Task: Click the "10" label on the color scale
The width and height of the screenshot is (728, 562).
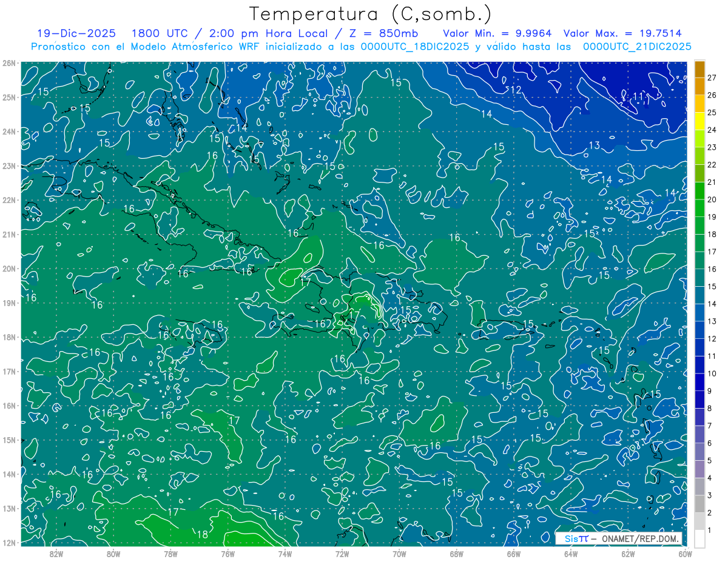Action: click(712, 373)
